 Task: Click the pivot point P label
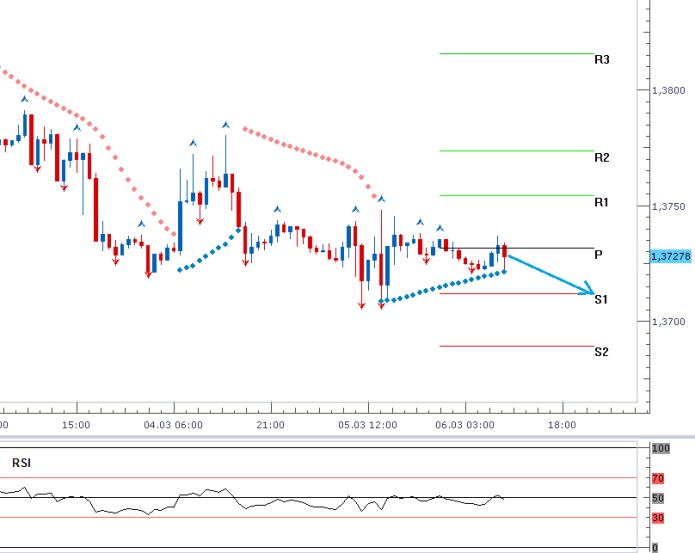click(598, 254)
